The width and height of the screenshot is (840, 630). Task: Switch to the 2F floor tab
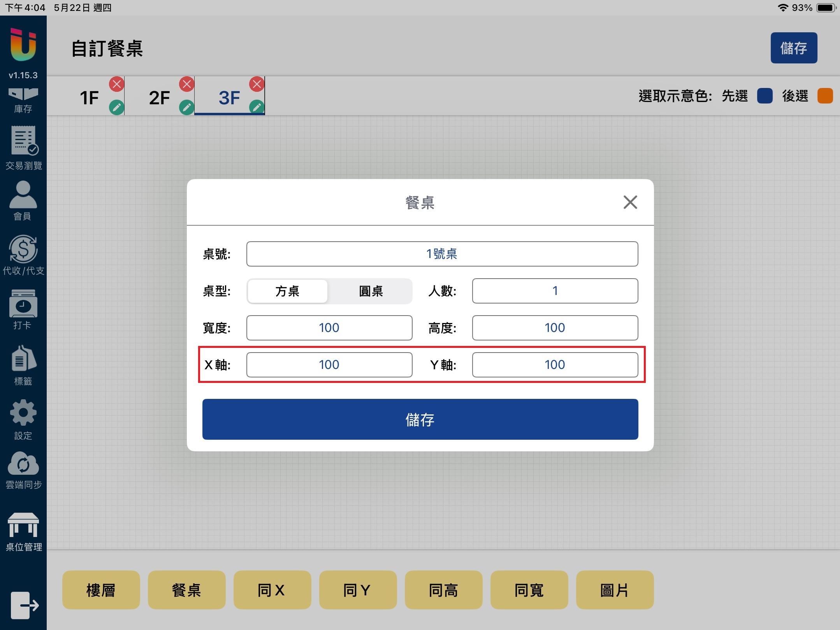[159, 97]
